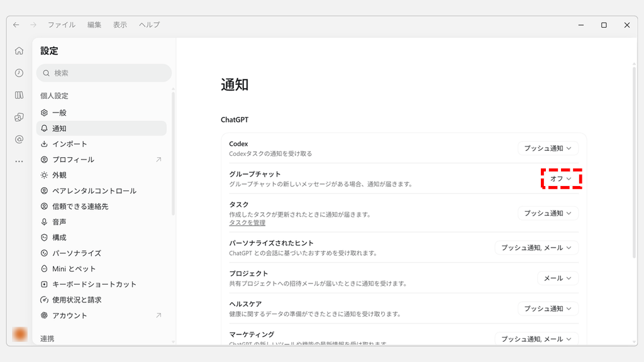Open キーボードショートカット settings
The image size is (644, 362).
tap(101, 285)
